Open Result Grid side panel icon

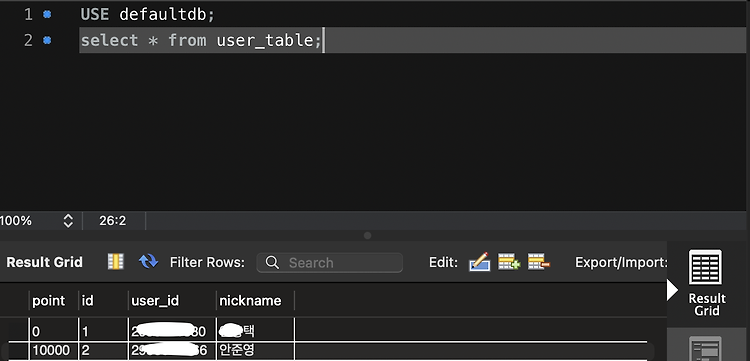706,282
